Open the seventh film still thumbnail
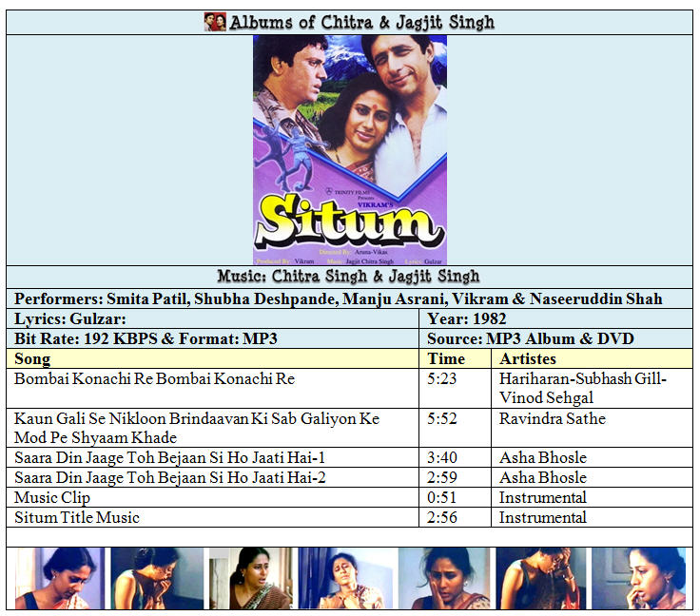 (638, 579)
